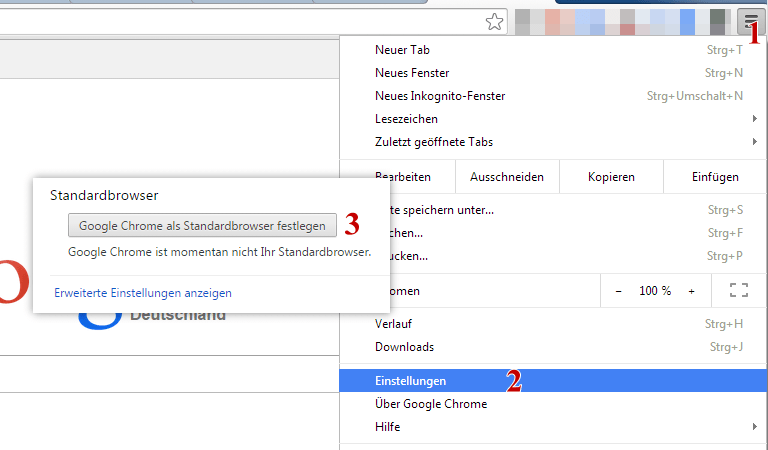Expand Zuletzt geöffnete Tabs submenu

(x=755, y=142)
